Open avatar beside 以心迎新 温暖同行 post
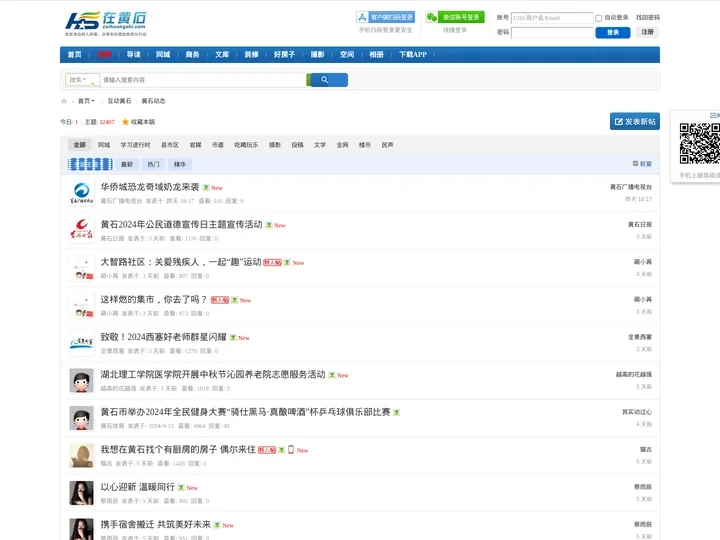 tap(81, 493)
